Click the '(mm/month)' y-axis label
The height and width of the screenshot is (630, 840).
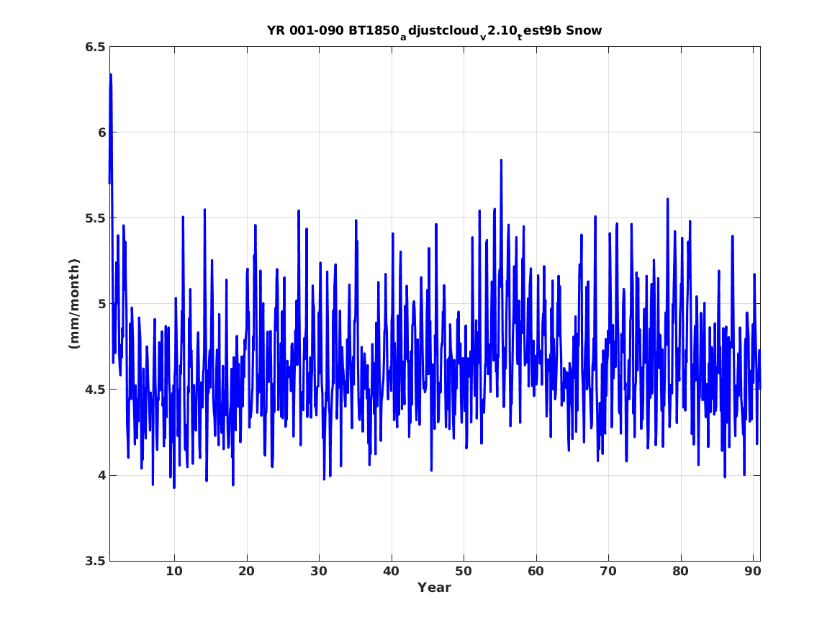tap(74, 303)
